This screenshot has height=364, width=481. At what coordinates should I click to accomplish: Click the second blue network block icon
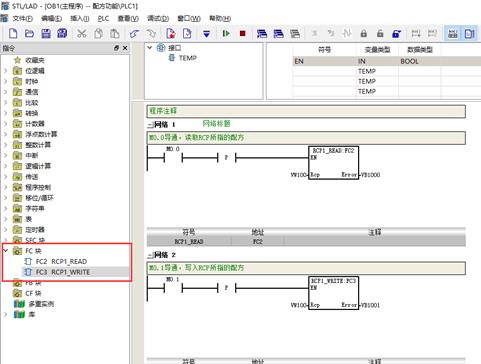[278, 33]
